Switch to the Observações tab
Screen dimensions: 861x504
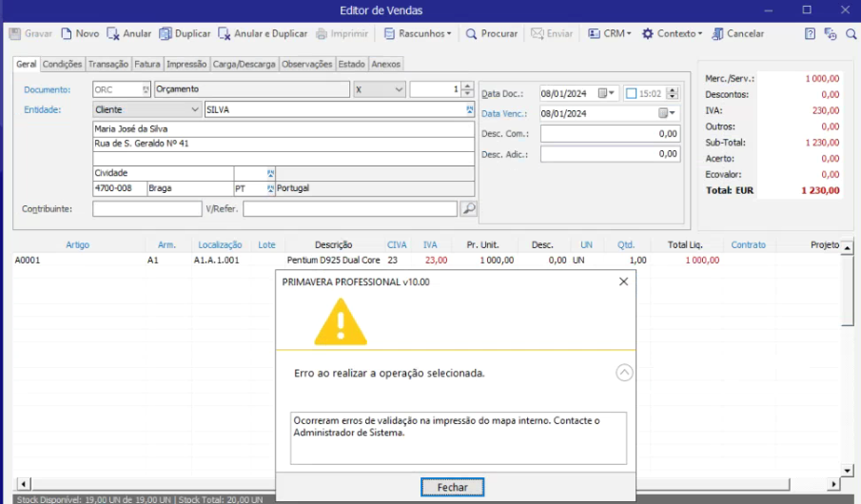pos(308,64)
